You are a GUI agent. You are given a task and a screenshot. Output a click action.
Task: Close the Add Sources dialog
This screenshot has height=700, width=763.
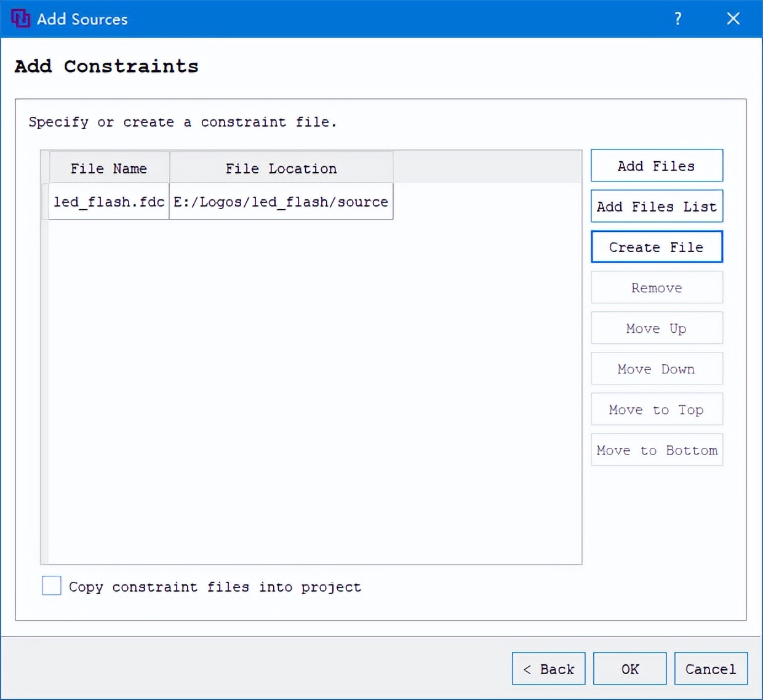click(x=733, y=18)
